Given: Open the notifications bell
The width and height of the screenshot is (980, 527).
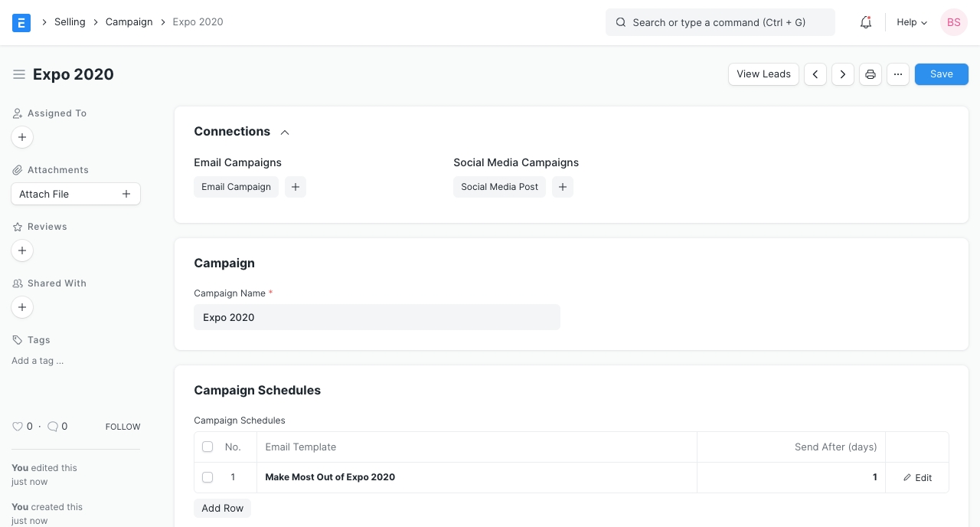Looking at the screenshot, I should tap(866, 22).
